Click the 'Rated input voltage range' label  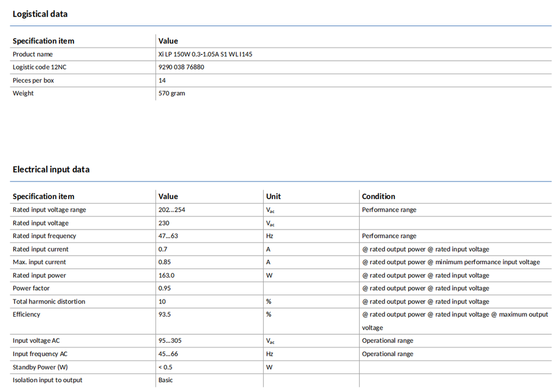point(49,210)
